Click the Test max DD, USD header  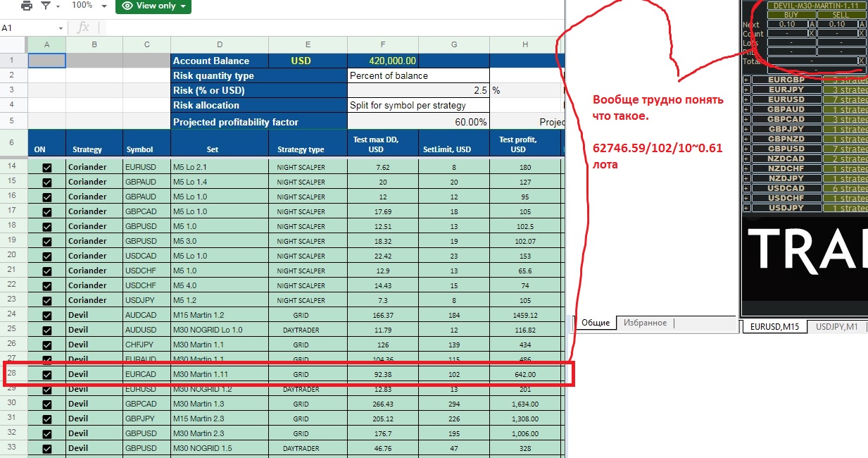pos(383,144)
